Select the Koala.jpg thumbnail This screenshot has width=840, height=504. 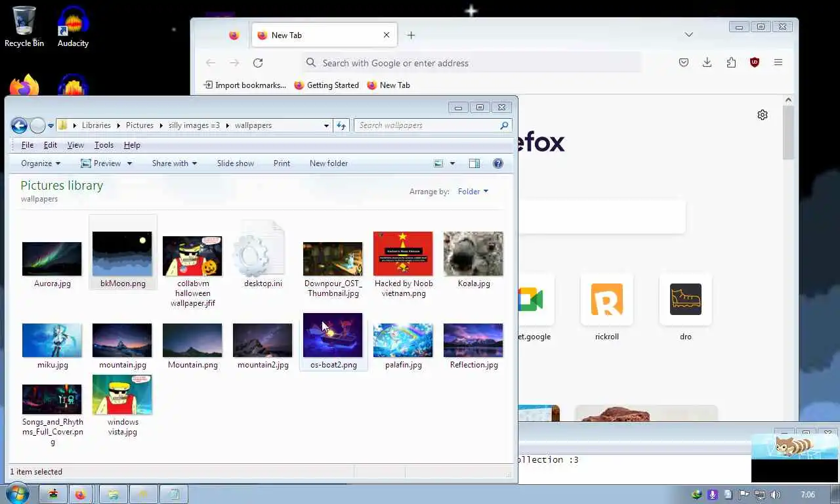pyautogui.click(x=473, y=253)
